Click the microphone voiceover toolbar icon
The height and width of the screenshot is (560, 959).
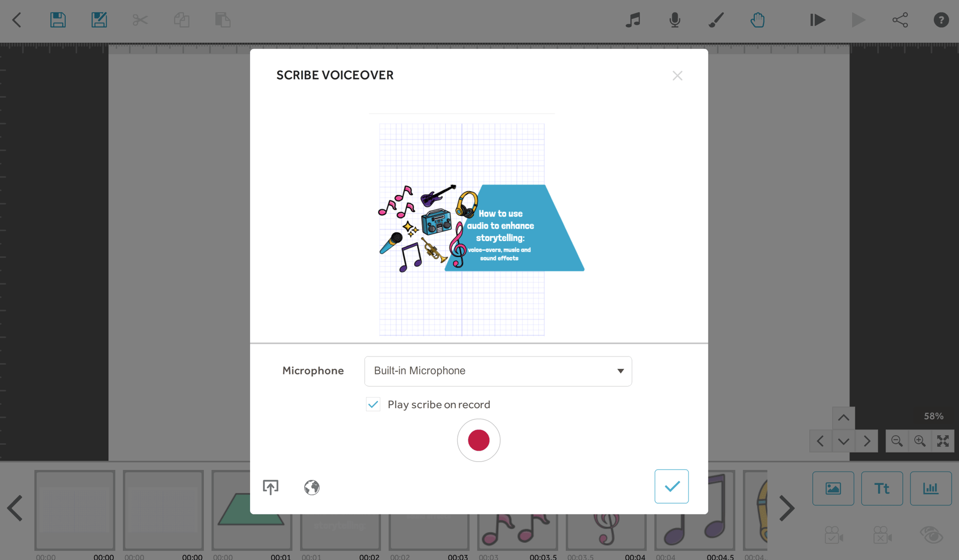pos(675,20)
